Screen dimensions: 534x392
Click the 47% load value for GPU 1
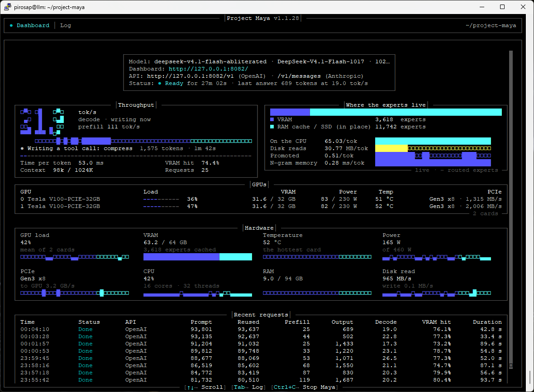[192, 206]
